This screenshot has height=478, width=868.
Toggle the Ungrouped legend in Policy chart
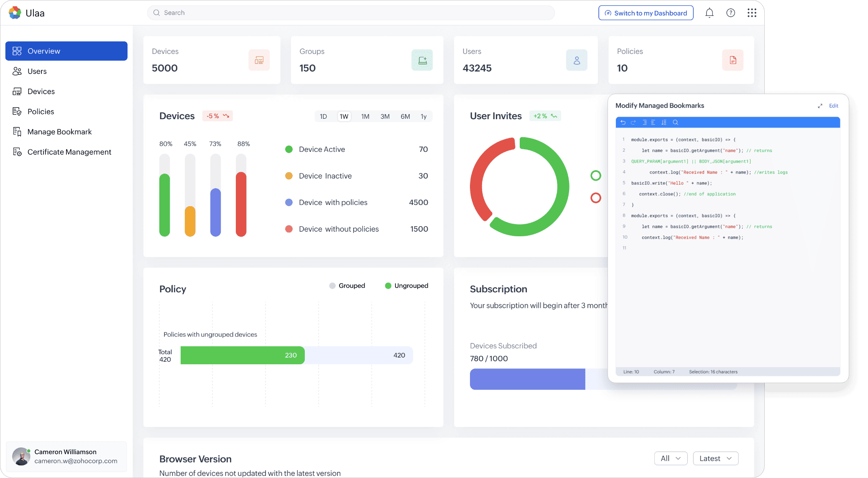coord(406,286)
